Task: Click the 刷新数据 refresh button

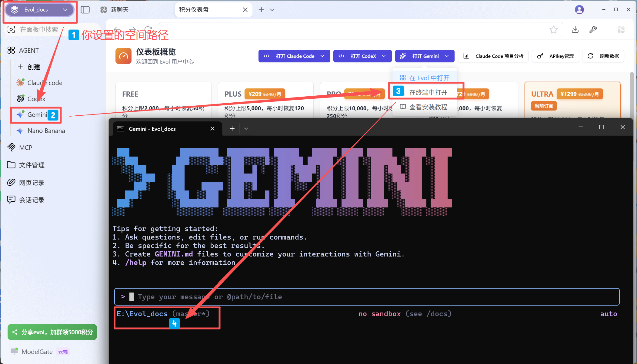Action: tap(603, 56)
